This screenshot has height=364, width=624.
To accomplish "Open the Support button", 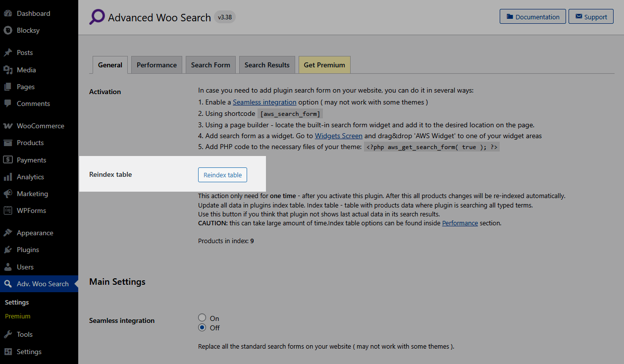I will click(x=591, y=16).
